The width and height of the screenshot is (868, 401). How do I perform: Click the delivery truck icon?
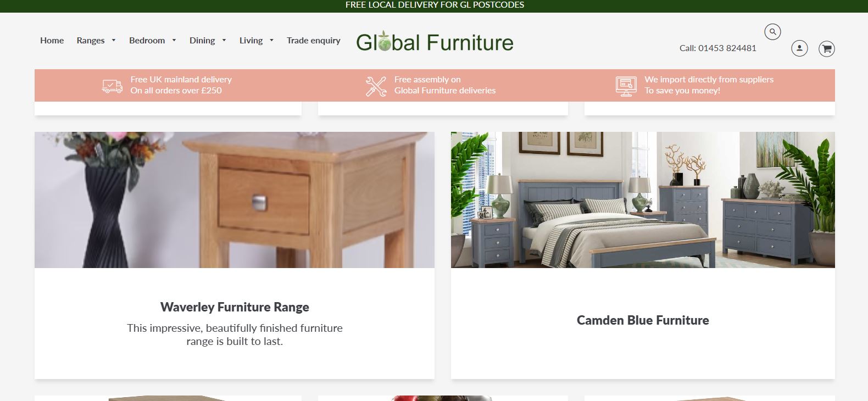112,86
